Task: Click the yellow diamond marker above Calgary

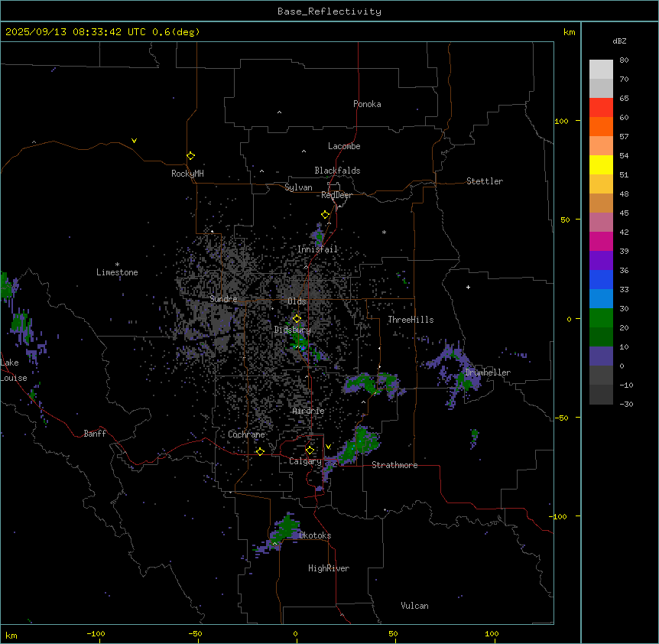Action: [x=310, y=450]
